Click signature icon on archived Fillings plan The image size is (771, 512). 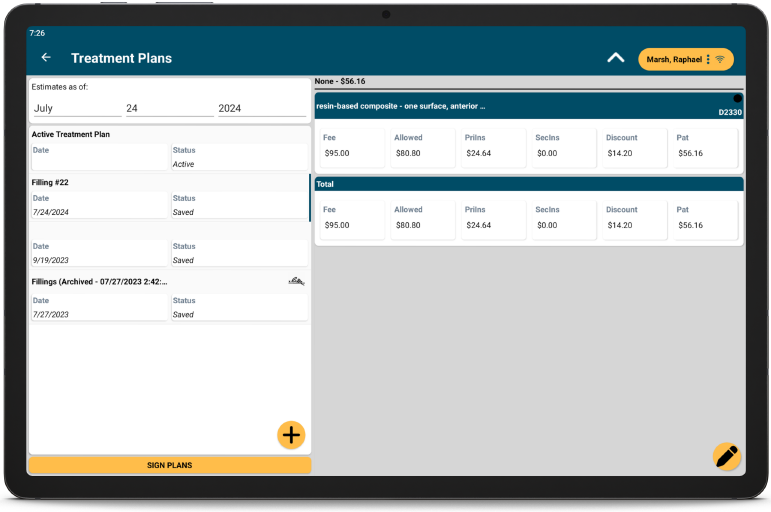coord(296,282)
